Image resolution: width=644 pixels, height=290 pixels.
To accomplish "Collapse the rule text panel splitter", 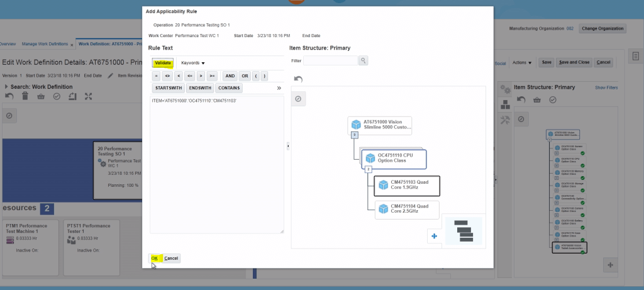I will point(287,146).
